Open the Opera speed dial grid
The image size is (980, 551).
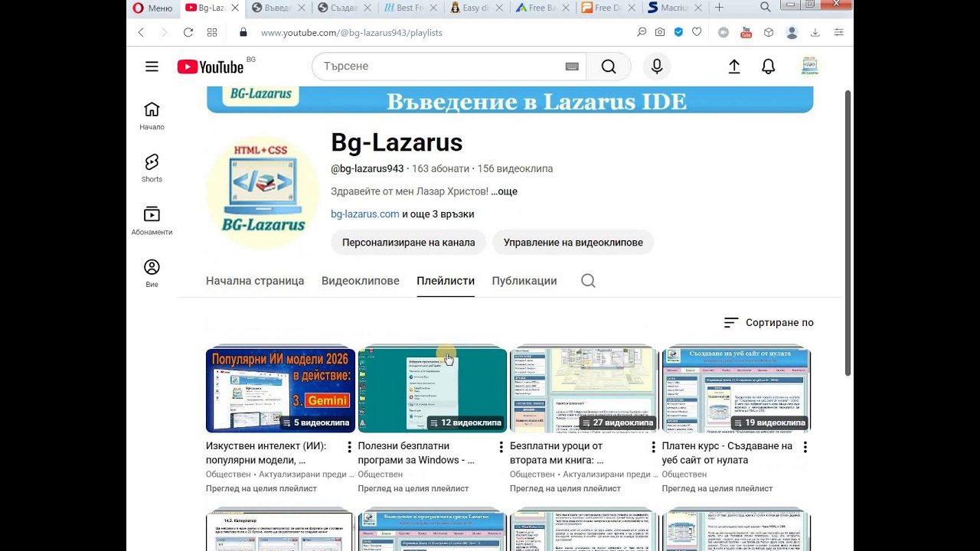pyautogui.click(x=212, y=32)
